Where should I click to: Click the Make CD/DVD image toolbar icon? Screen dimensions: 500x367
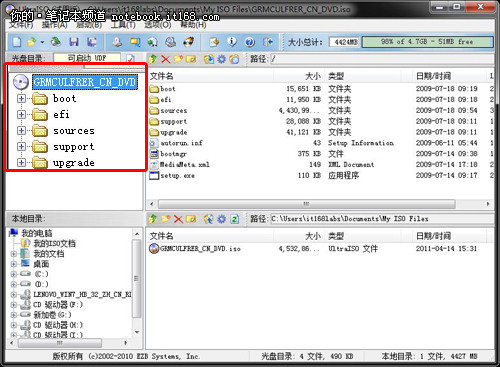pyautogui.click(x=117, y=42)
